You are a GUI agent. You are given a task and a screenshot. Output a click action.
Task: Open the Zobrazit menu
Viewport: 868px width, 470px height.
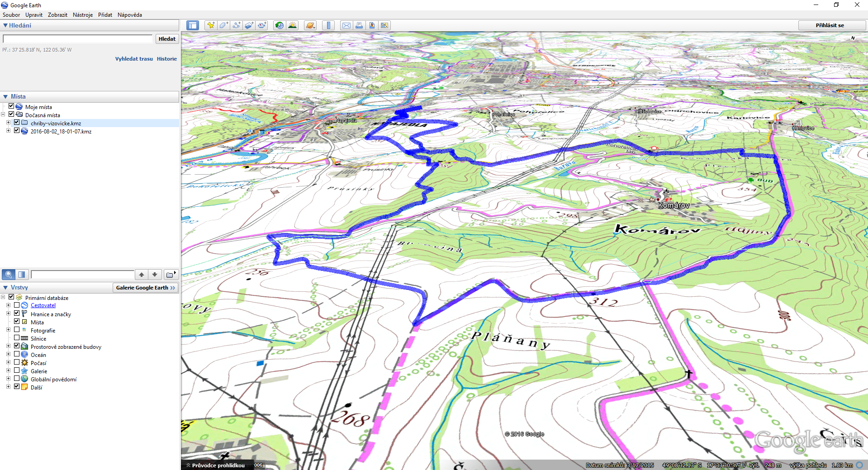(x=57, y=15)
